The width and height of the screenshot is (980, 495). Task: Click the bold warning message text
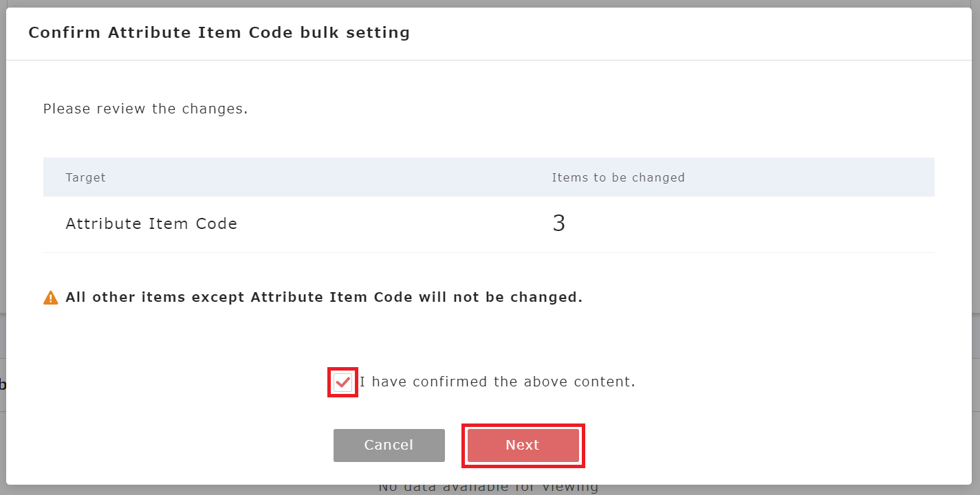(x=323, y=296)
